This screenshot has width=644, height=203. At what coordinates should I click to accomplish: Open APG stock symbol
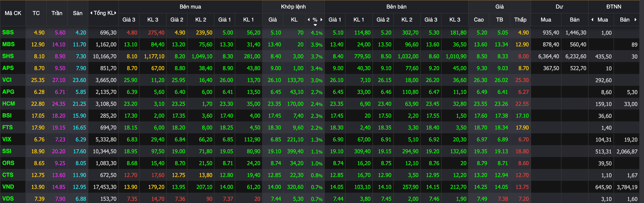pos(8,92)
